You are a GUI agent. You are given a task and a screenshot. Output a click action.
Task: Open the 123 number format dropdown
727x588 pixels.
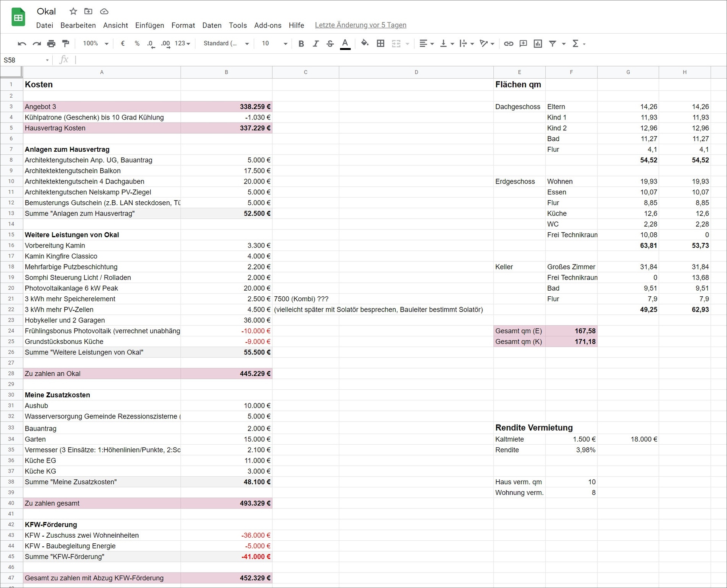182,44
